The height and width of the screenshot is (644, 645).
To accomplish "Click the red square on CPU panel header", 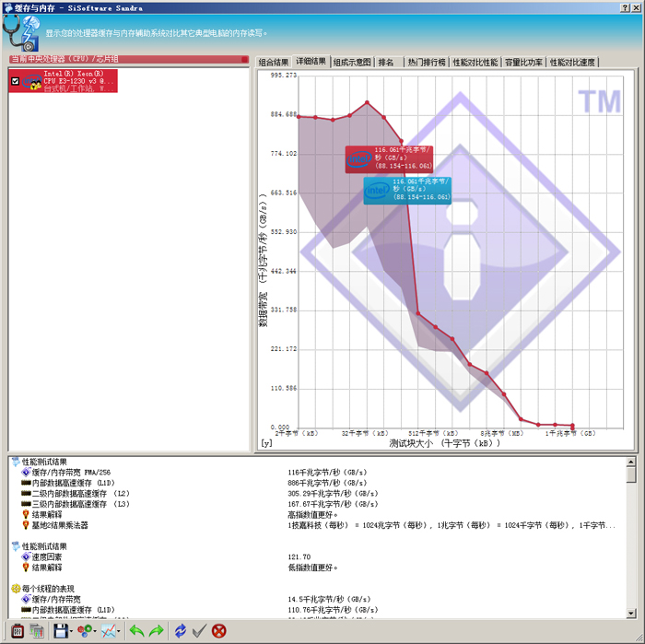I will coord(245,59).
